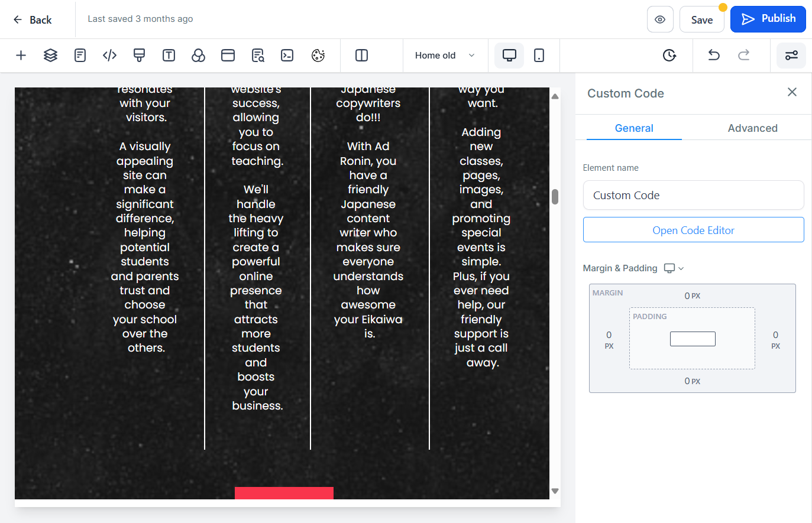Close the Custom Code panel

coord(792,92)
